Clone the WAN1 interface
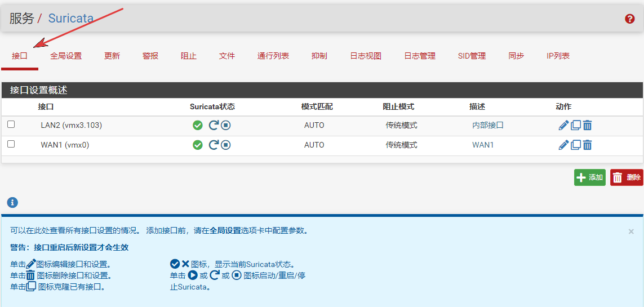The image size is (644, 307). (575, 145)
